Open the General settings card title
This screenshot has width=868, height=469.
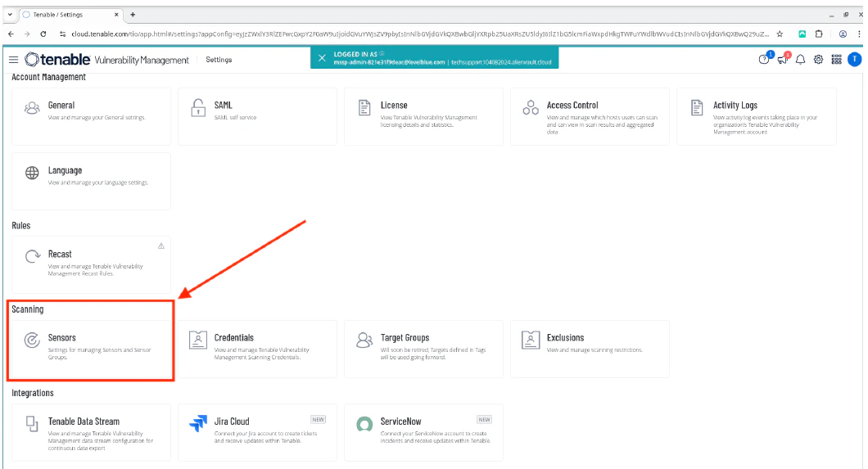(x=61, y=105)
